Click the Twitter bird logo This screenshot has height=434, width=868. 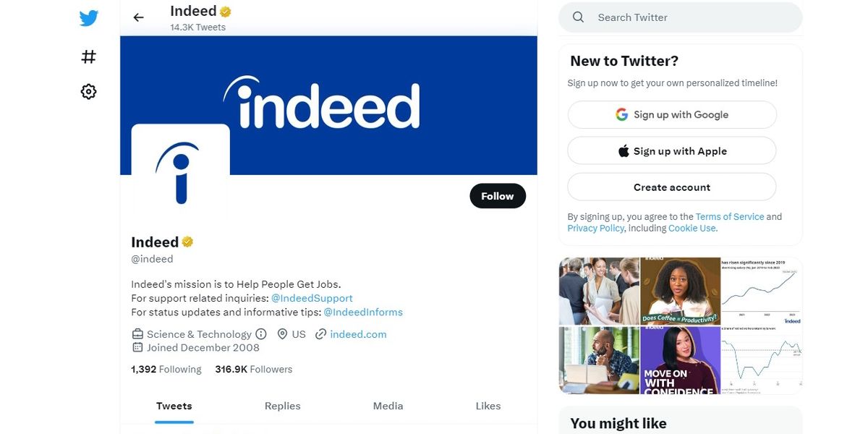pos(89,18)
